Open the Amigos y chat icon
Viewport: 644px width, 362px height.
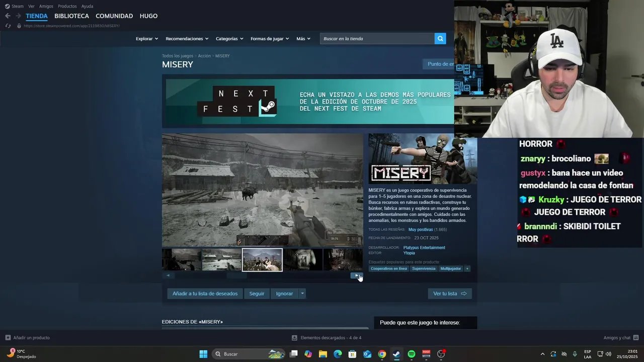point(636,338)
